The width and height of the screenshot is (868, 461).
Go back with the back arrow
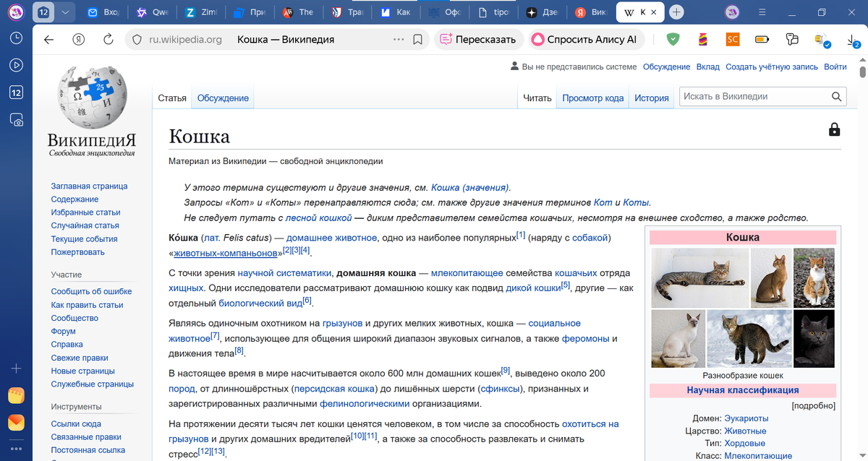(48, 40)
